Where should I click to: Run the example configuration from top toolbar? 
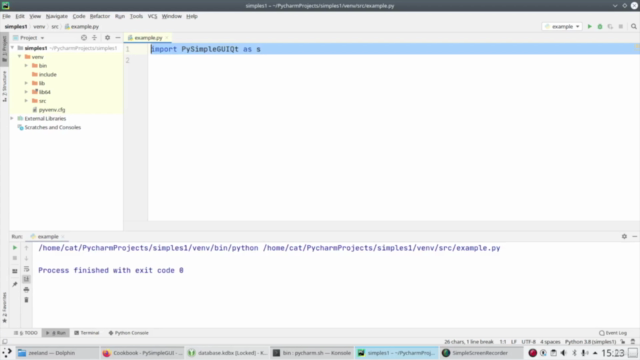pos(589,27)
